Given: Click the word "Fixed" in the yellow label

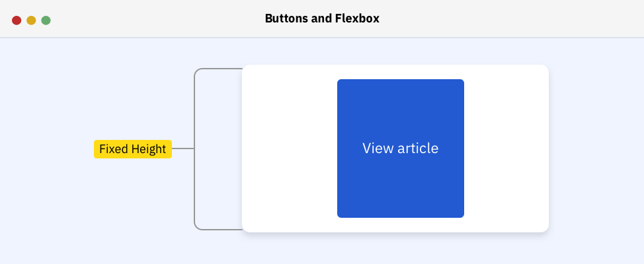Looking at the screenshot, I should click(x=112, y=149).
